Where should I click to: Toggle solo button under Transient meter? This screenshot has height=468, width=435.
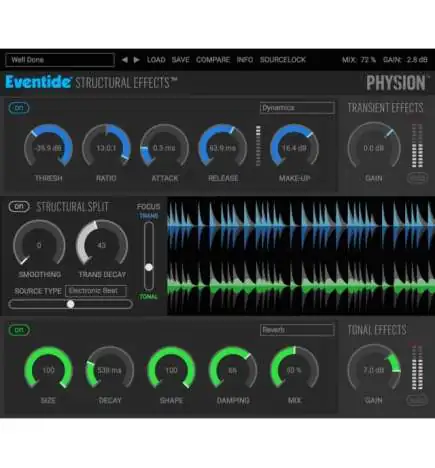pos(417,178)
